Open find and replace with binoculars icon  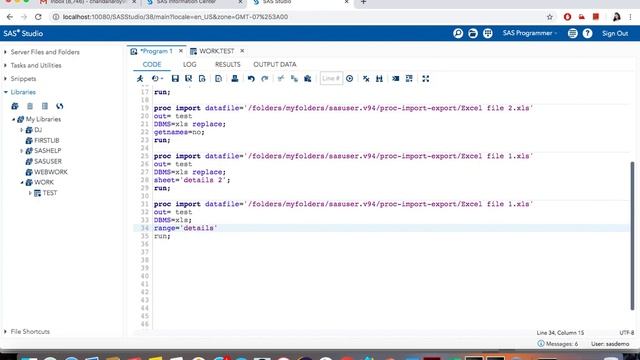coord(379,79)
